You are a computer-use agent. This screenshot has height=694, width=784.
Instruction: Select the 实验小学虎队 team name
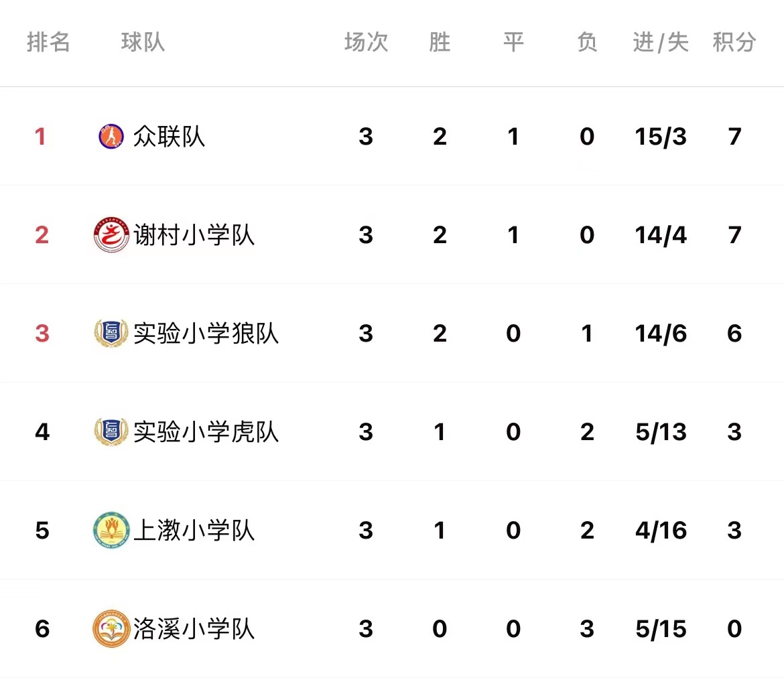coord(206,432)
